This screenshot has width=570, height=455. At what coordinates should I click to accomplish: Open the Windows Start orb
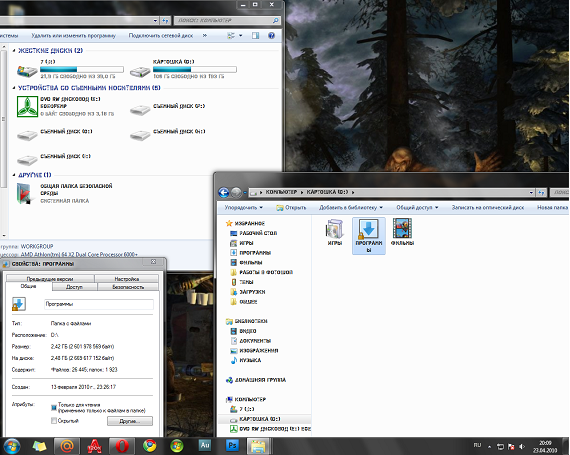[12, 446]
